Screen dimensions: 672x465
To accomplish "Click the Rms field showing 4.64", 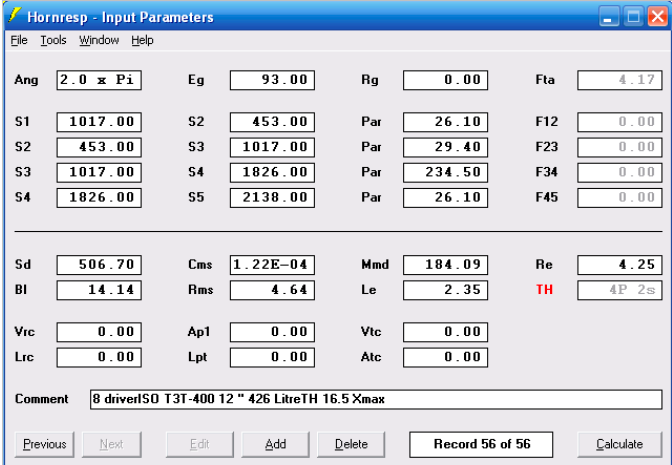I will (272, 290).
